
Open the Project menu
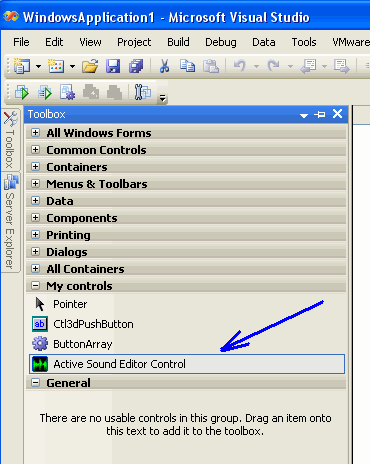(134, 42)
